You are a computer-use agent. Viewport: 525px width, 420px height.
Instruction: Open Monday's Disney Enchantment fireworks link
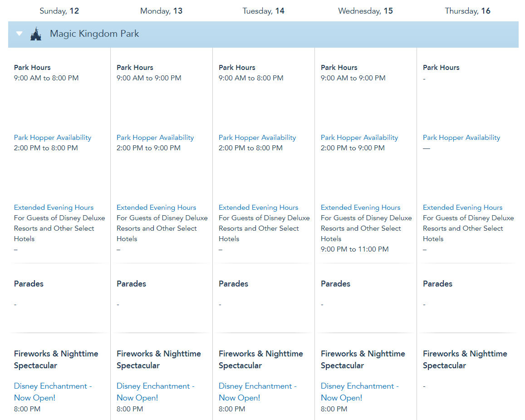(x=155, y=391)
